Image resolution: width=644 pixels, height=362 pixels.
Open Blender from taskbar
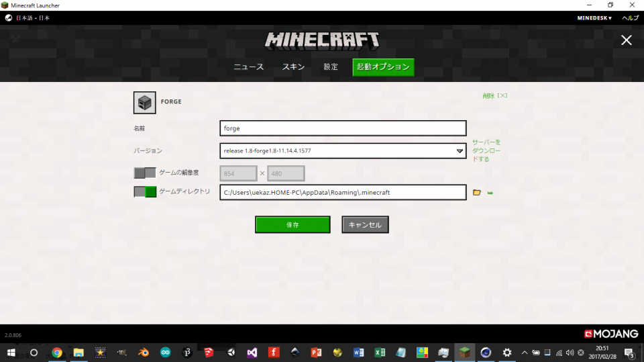(x=144, y=353)
